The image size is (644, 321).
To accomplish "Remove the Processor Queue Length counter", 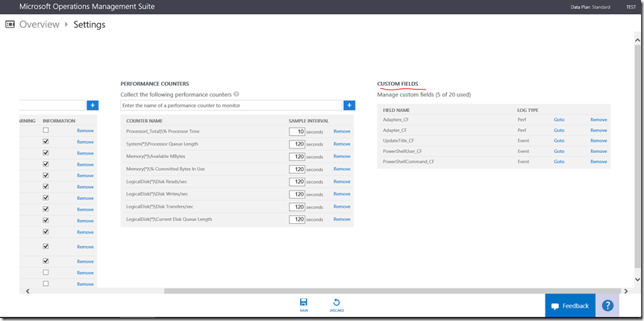I will coord(342,144).
